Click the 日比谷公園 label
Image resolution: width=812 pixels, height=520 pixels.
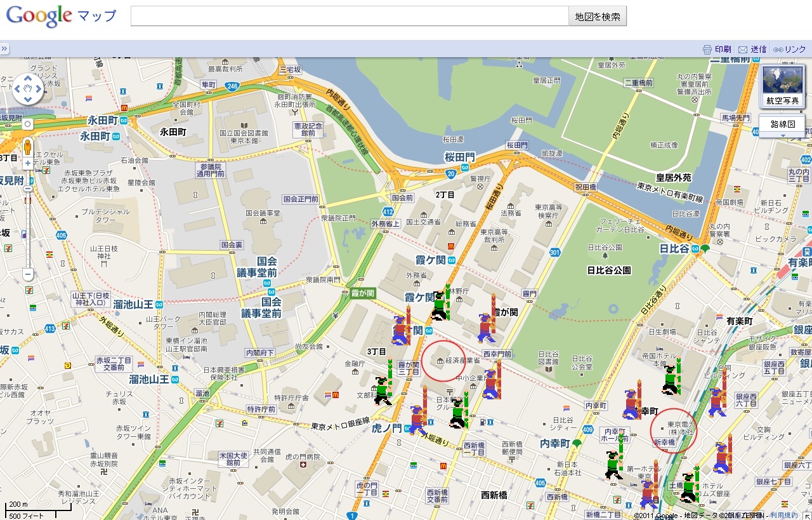pos(609,270)
